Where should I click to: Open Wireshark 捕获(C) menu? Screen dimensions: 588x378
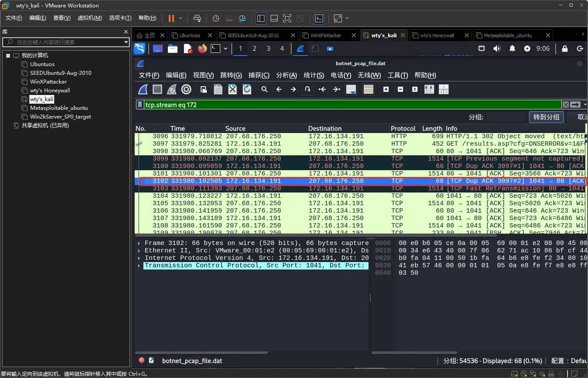(259, 75)
